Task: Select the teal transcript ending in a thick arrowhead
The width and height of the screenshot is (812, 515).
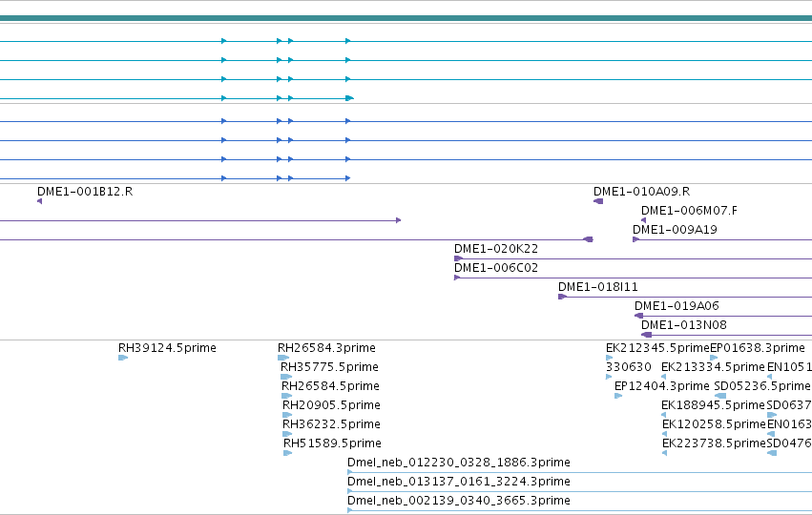Action: [177, 98]
